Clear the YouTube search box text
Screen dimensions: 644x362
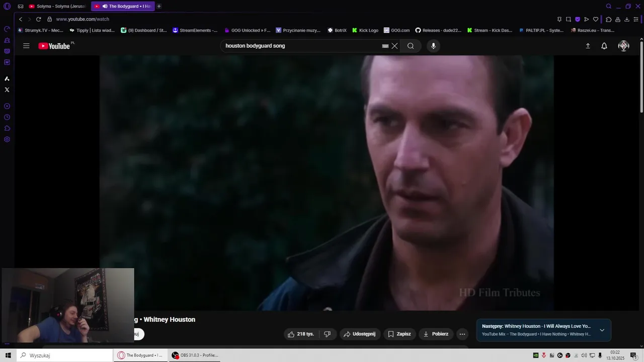395,46
